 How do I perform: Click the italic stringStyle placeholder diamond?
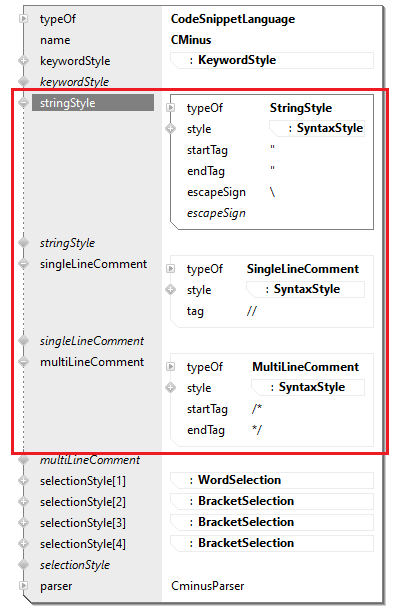coord(24,242)
